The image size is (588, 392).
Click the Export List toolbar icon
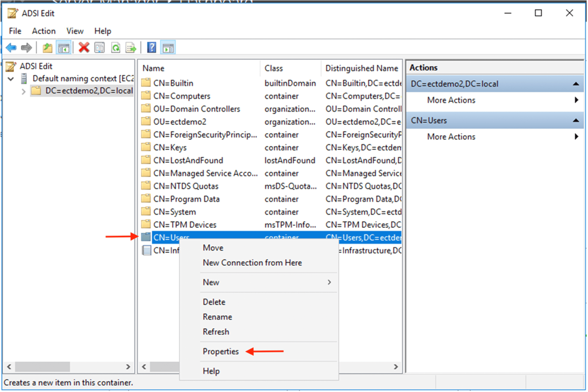[x=131, y=47]
